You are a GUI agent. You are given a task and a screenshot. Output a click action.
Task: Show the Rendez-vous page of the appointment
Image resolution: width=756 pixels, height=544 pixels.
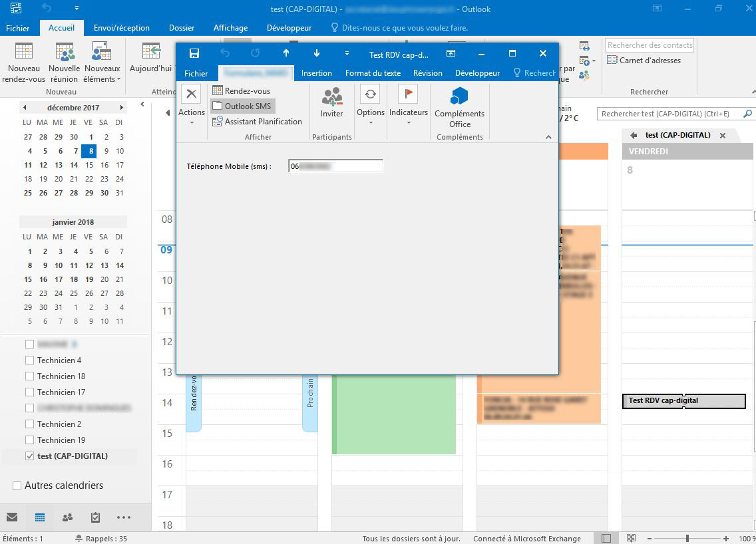(x=242, y=90)
